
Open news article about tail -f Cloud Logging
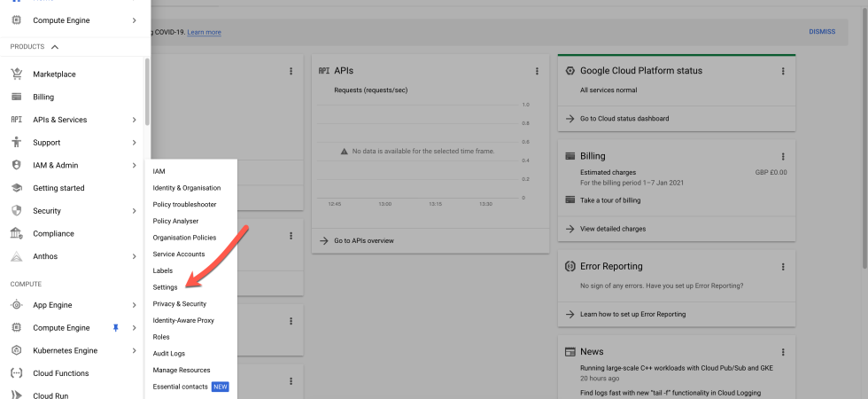point(670,393)
